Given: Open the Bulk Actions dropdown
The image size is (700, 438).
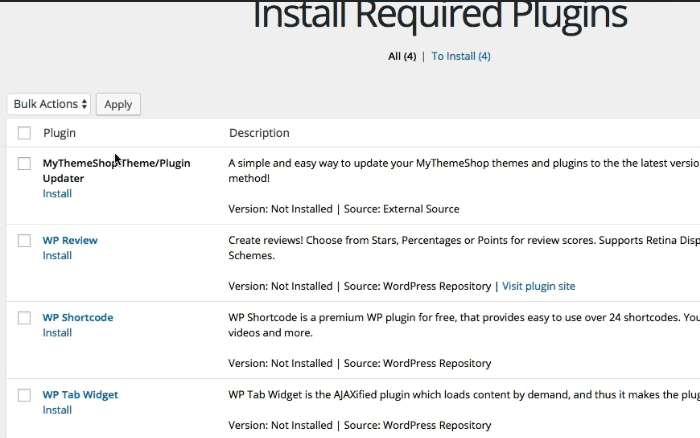Looking at the screenshot, I should click(49, 104).
